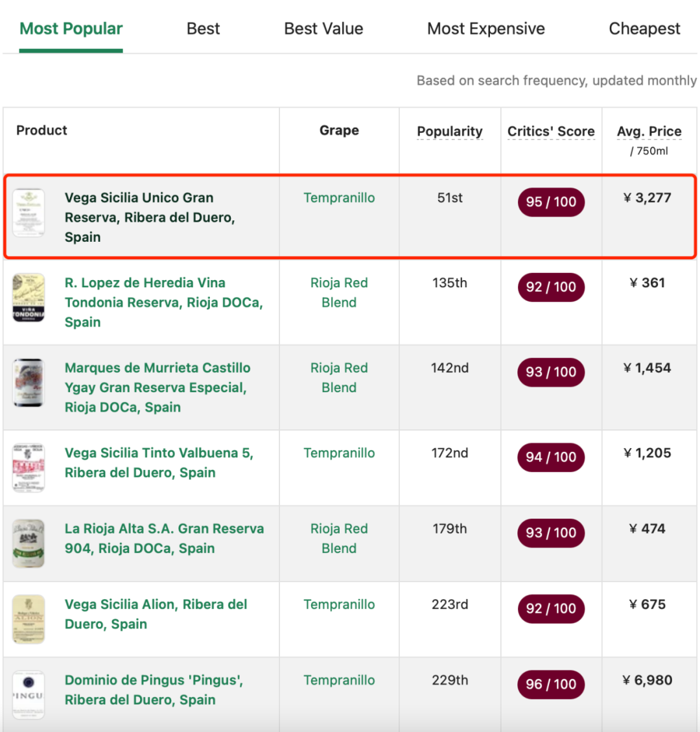Click the Vega Sicilia Alion bottle thumbnail

[29, 619]
